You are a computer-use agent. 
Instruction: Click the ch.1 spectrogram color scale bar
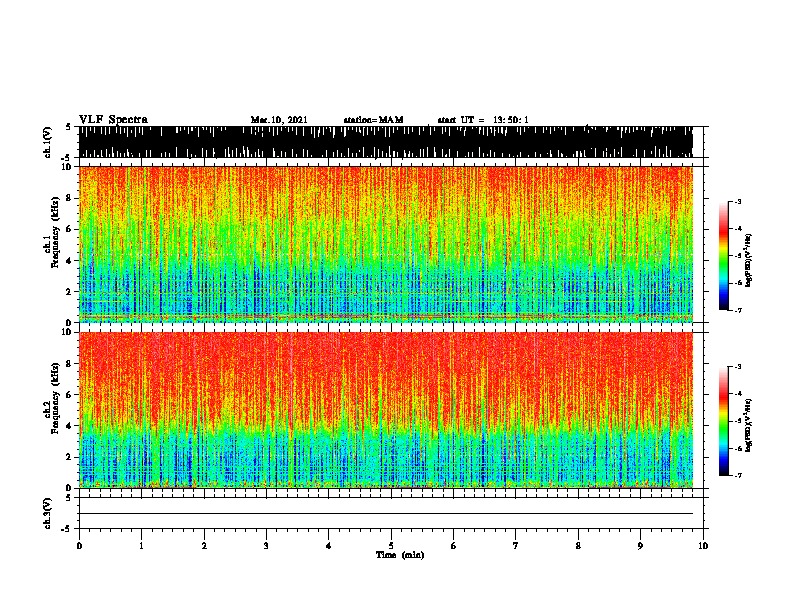tap(724, 256)
